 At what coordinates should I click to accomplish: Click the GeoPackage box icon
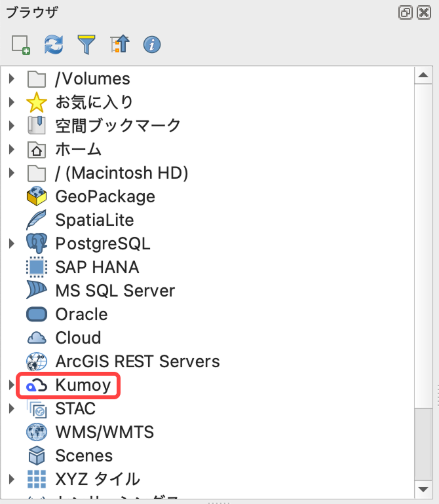click(37, 196)
